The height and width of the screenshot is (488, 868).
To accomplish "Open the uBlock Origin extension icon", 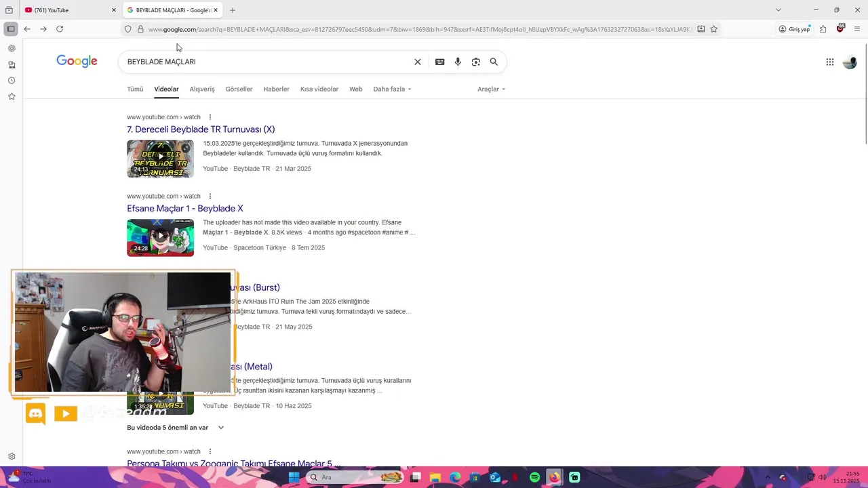I will pyautogui.click(x=840, y=29).
